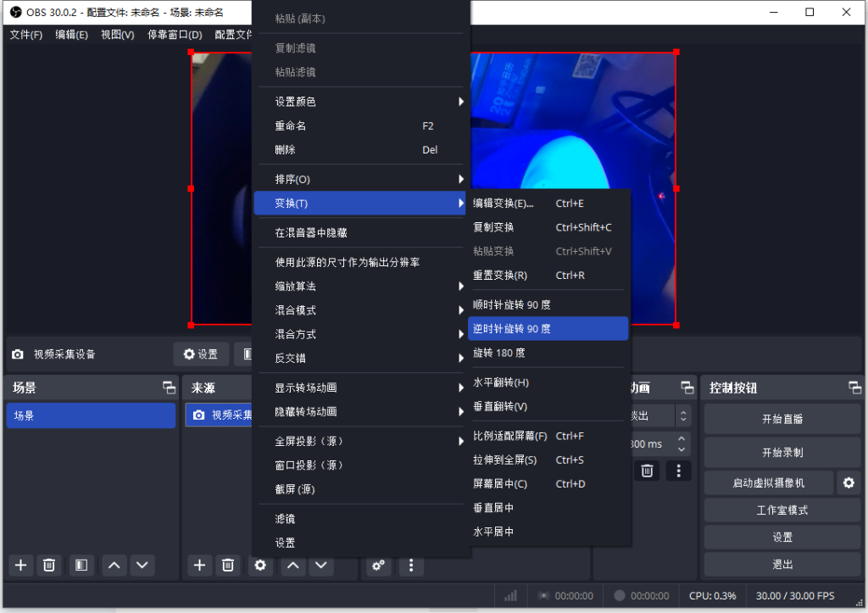Move source down using the down arrow icon

tap(321, 565)
